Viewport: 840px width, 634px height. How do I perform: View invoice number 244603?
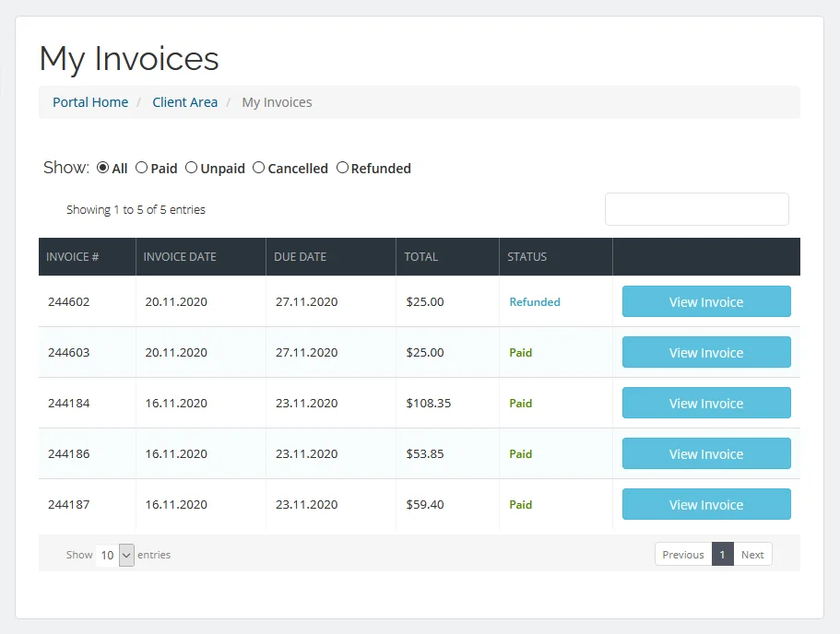[706, 352]
